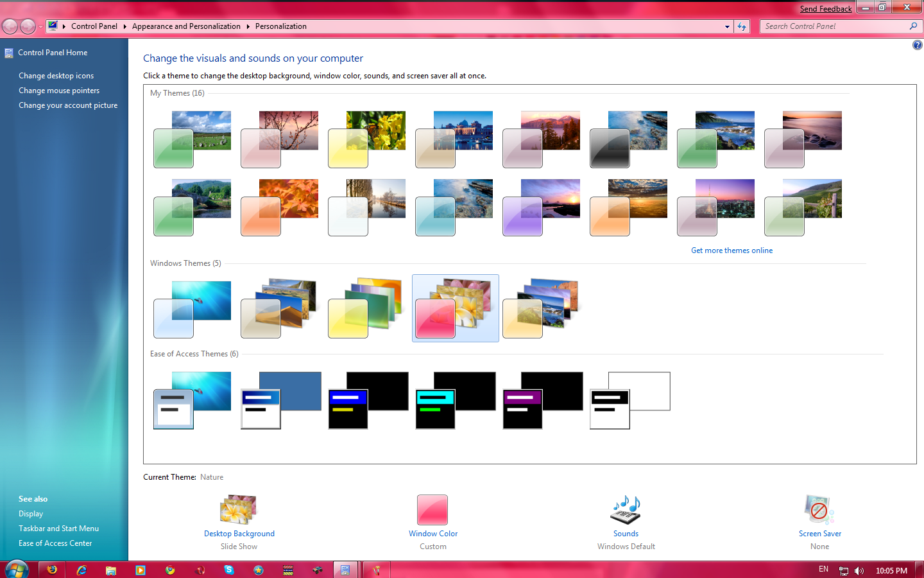This screenshot has height=578, width=924.
Task: Open the pink Window Color swatch
Action: (432, 511)
